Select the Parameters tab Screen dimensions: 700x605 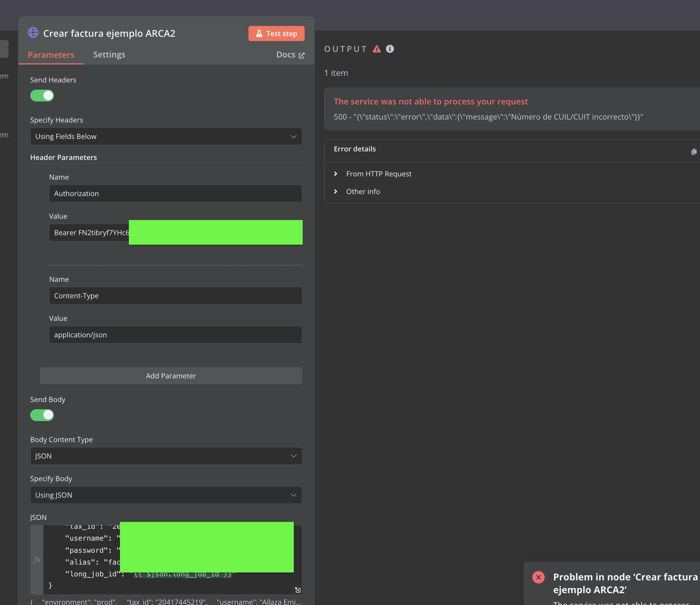(x=51, y=55)
